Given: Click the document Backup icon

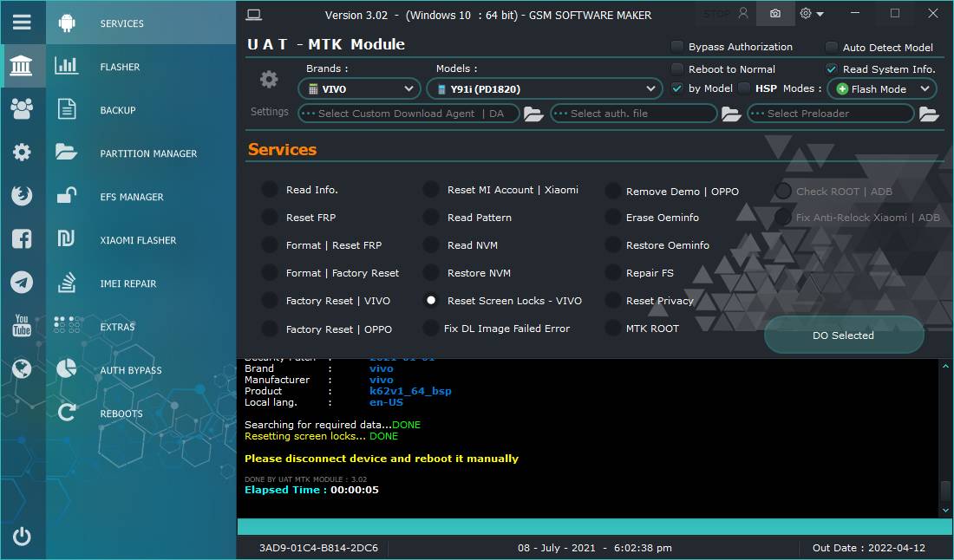Looking at the screenshot, I should 66,109.
